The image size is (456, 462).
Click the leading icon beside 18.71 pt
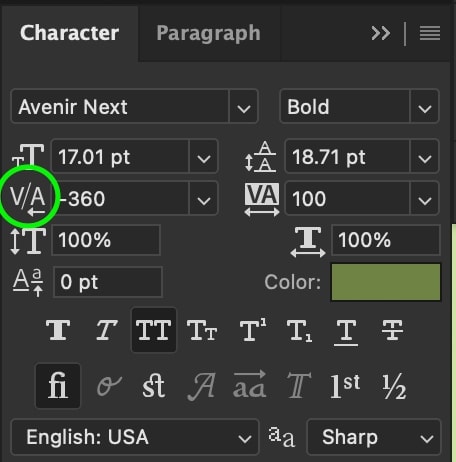(x=261, y=156)
